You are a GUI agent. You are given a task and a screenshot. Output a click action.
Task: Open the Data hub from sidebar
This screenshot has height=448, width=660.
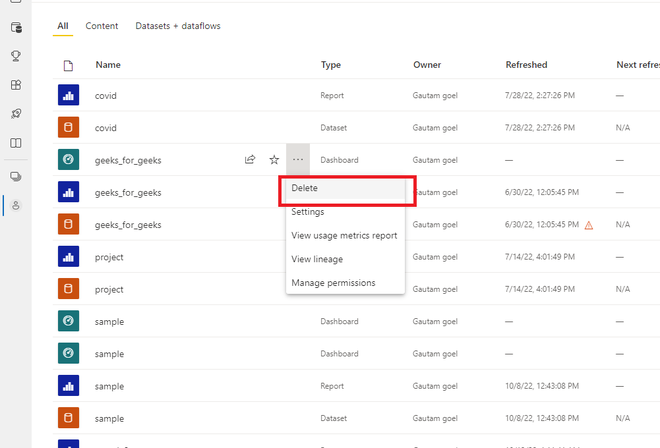(x=16, y=27)
